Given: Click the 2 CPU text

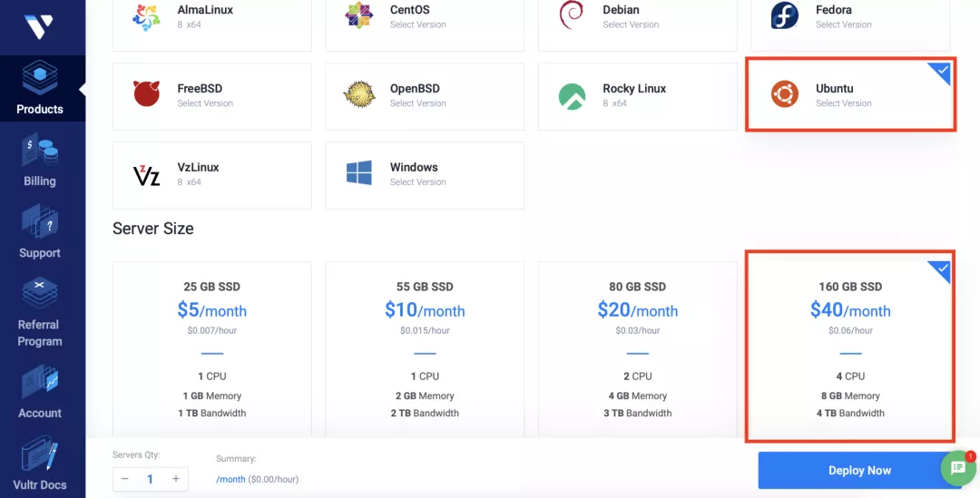Looking at the screenshot, I should click(638, 376).
